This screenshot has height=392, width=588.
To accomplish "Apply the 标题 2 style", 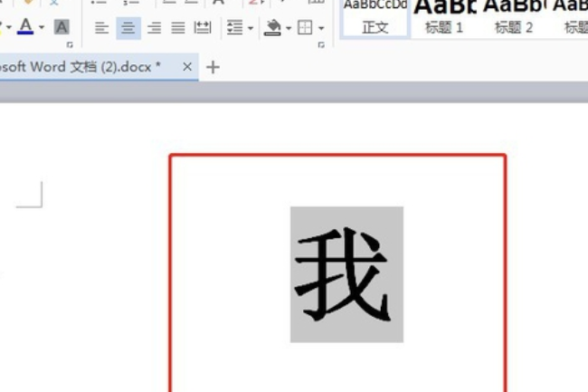I will 514,18.
